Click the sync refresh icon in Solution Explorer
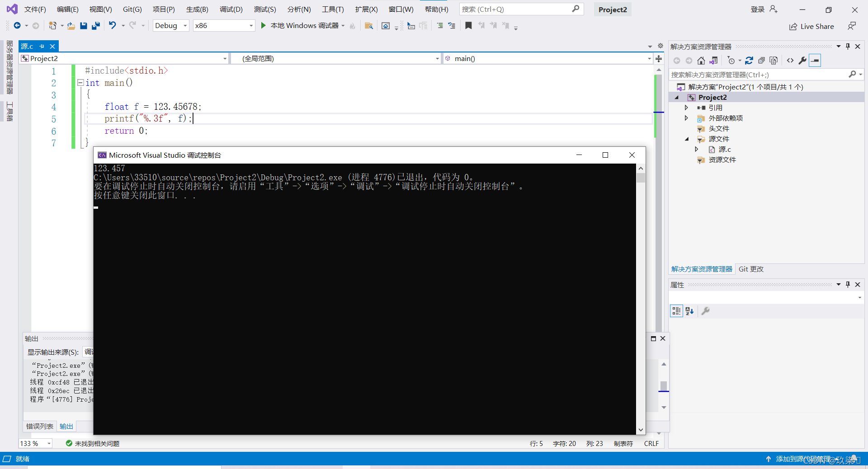The width and height of the screenshot is (868, 469). (749, 61)
